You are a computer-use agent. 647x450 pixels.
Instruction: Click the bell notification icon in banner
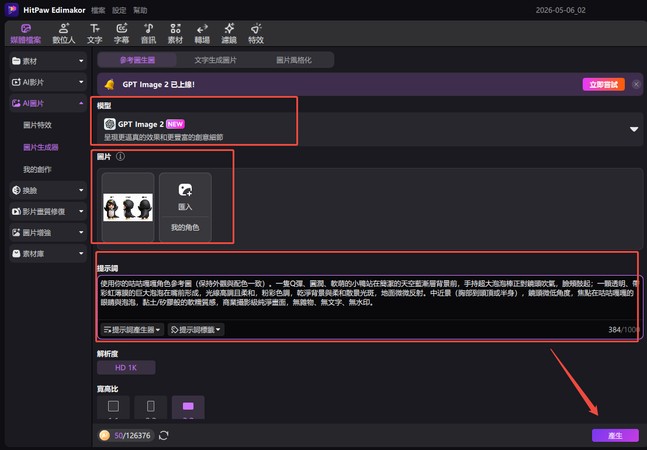109,84
